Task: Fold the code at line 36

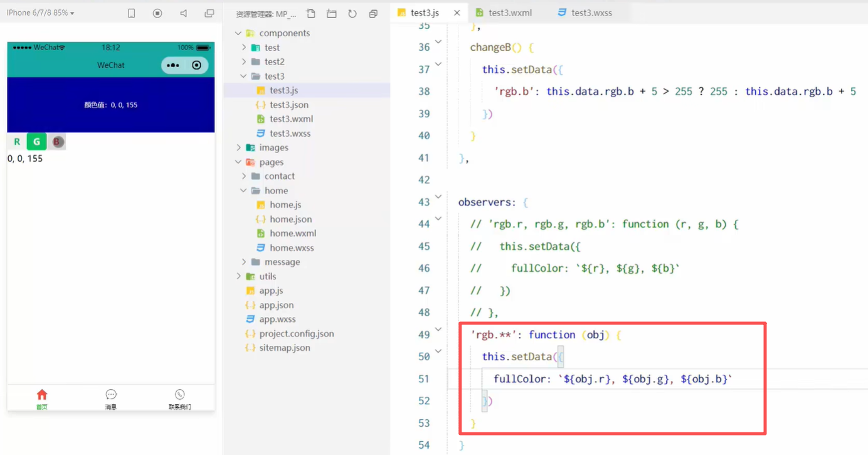Action: point(438,42)
